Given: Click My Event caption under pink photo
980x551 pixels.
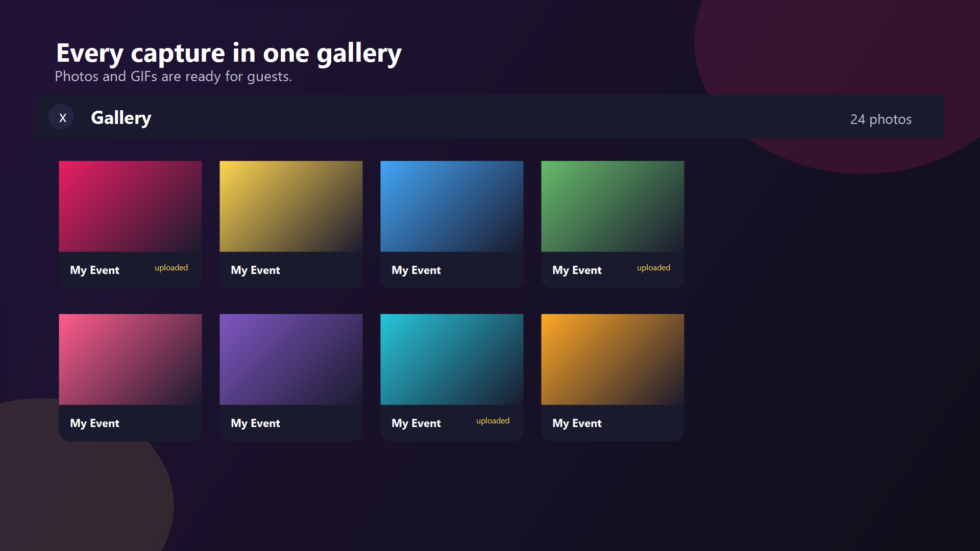Looking at the screenshot, I should coord(94,423).
